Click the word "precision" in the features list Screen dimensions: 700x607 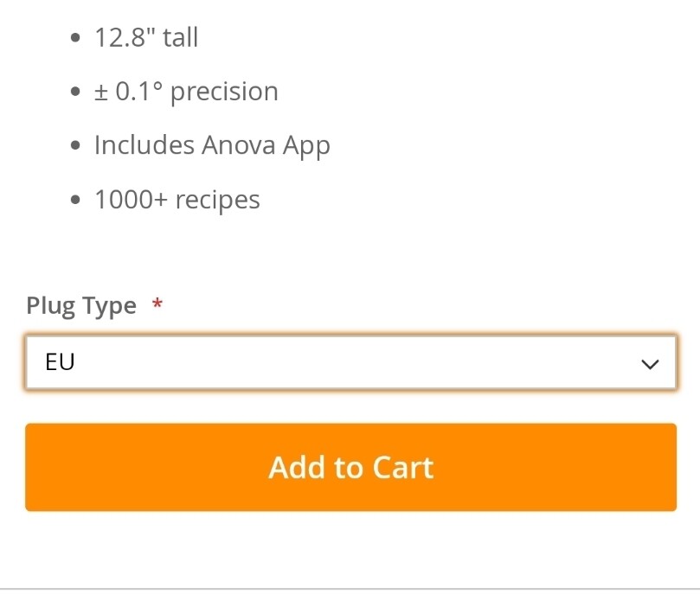[224, 93]
